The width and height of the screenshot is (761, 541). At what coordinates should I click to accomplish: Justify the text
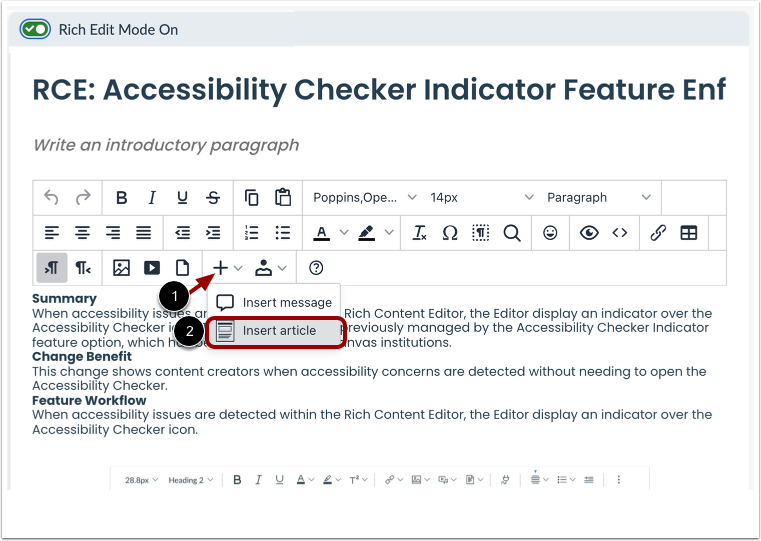coord(144,233)
